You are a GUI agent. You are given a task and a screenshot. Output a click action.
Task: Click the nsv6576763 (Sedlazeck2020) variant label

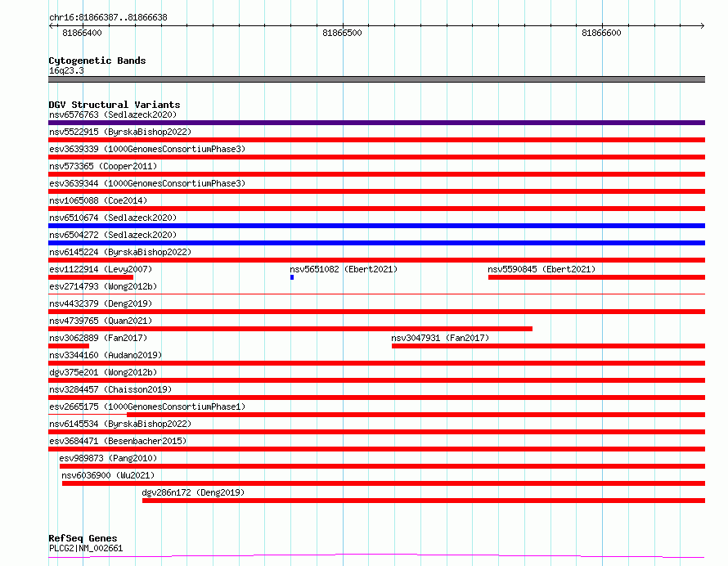[113, 115]
